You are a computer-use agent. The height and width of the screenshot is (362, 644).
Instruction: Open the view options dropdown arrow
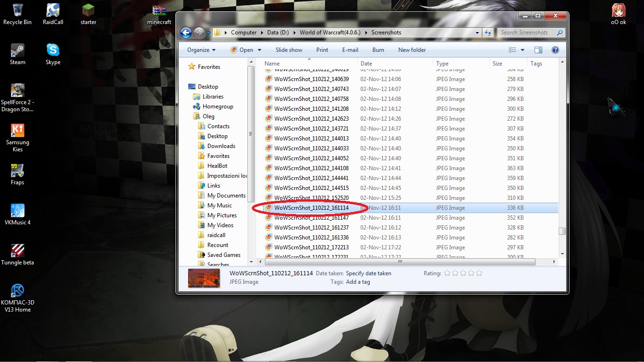[x=522, y=50]
